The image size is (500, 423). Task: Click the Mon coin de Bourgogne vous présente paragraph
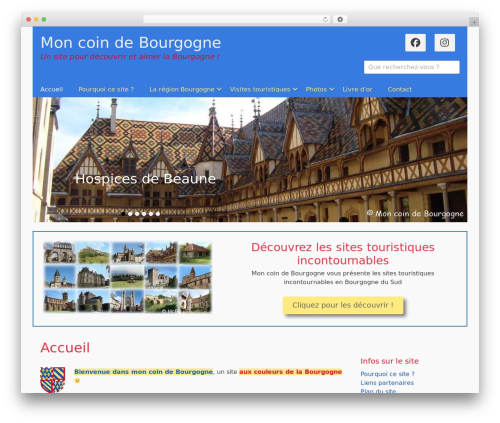coord(343,278)
